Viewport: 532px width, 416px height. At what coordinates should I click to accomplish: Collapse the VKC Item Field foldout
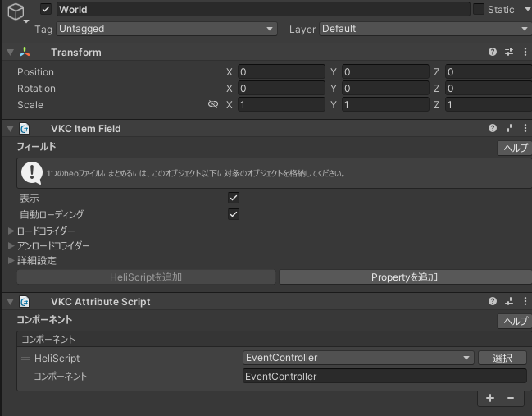[x=10, y=128]
